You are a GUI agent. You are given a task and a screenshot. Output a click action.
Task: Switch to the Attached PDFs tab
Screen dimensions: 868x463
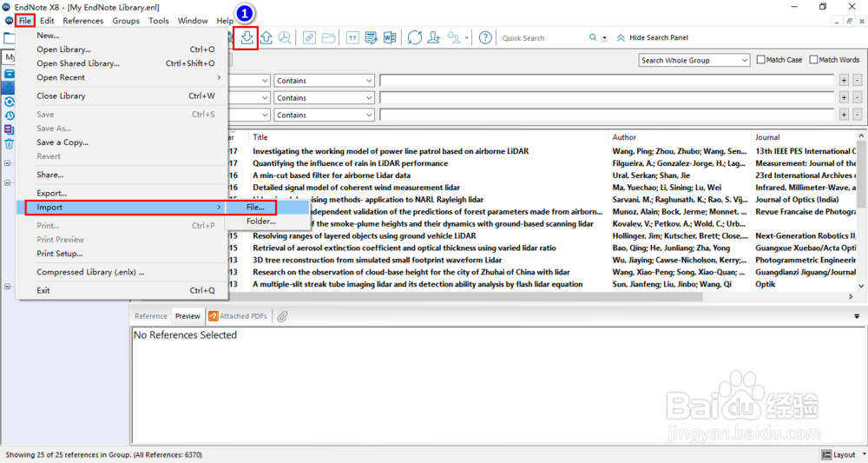(238, 316)
